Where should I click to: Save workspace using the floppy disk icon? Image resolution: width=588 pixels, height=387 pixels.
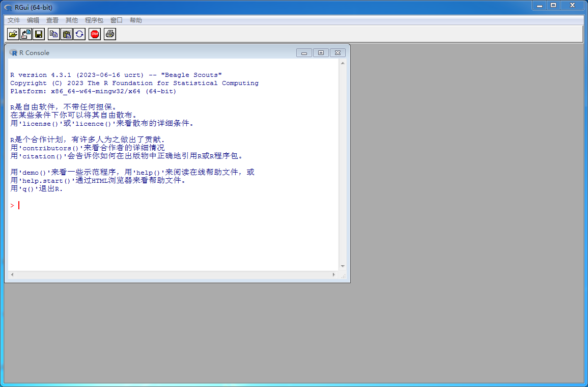39,34
